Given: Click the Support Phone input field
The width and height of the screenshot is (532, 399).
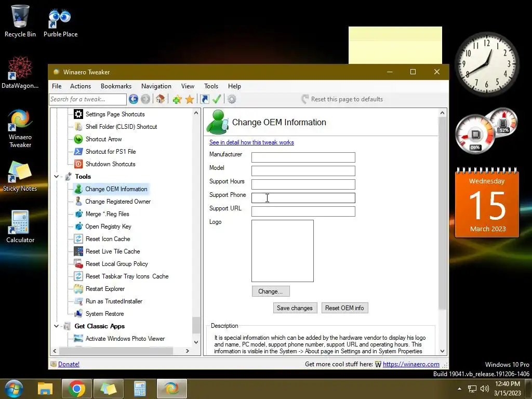Looking at the screenshot, I should point(303,198).
